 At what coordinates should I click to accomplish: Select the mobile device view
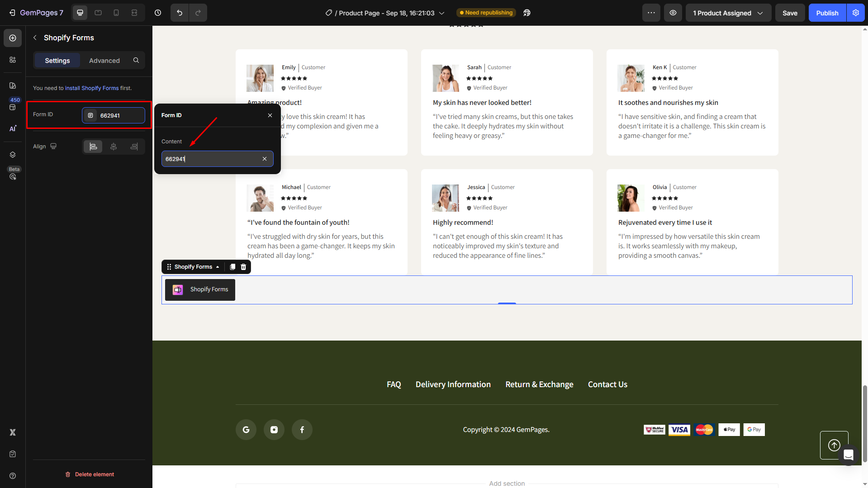(116, 13)
